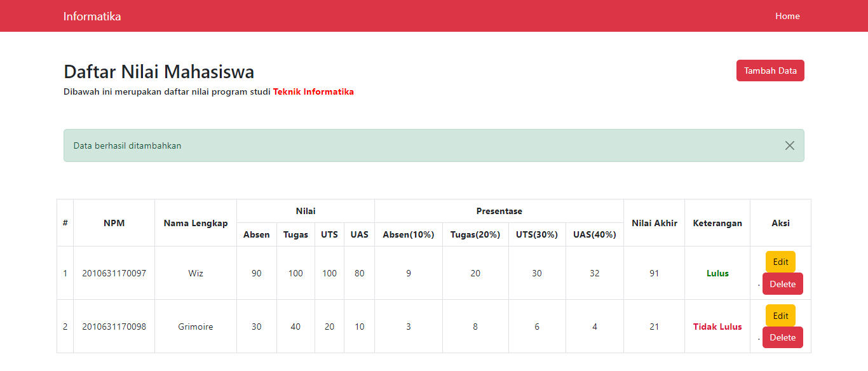Click the Daftar Nilai Mahasiswa heading
The height and width of the screenshot is (371, 868).
point(159,72)
